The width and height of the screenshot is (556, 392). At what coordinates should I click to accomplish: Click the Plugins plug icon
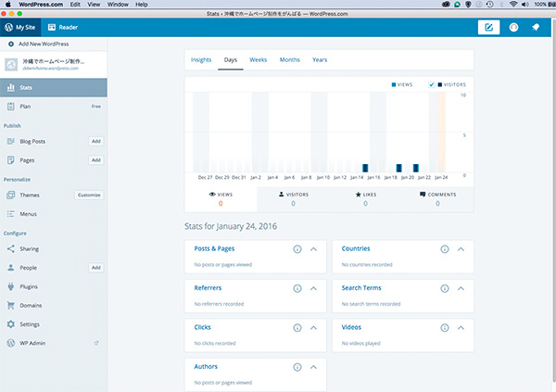tap(11, 286)
